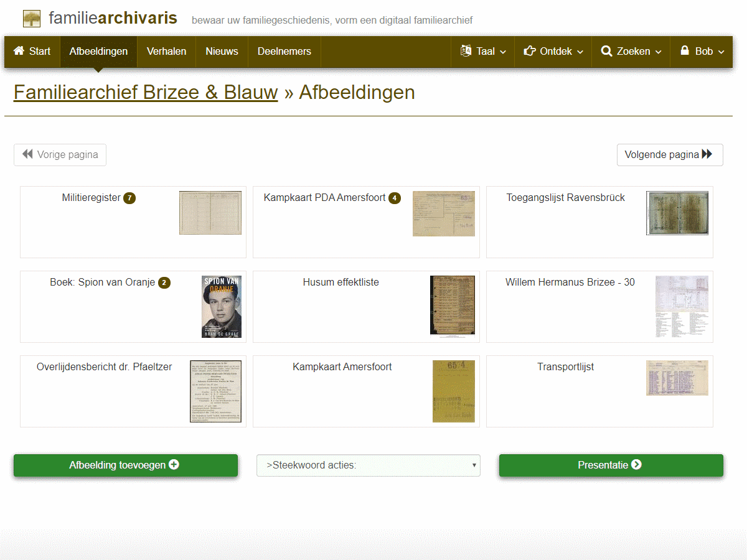Click the count badge 4 beside Kampkaart PDA
Screen dimensions: 747x560
click(x=394, y=198)
